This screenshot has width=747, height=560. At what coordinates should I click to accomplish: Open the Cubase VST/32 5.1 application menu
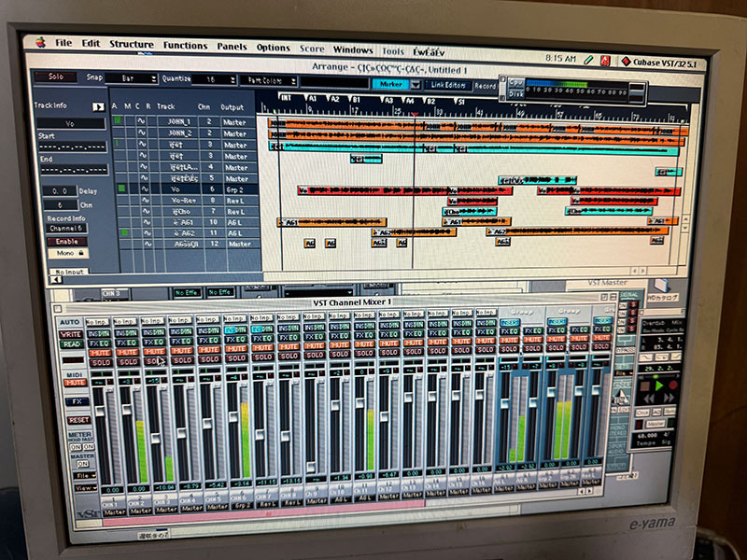click(x=659, y=63)
